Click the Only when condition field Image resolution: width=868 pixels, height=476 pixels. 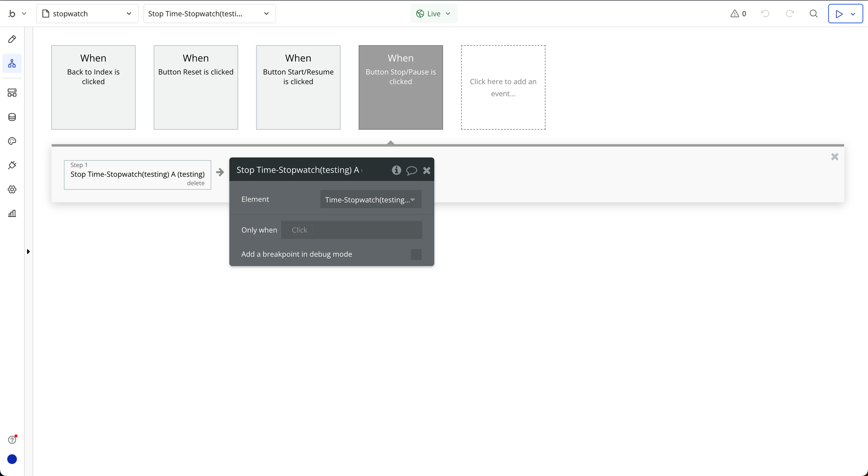click(x=351, y=230)
